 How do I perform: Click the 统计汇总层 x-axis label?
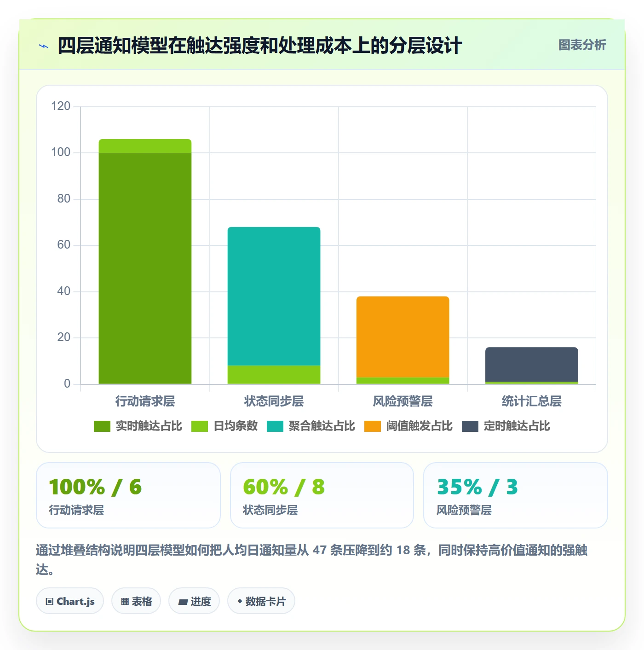[532, 401]
